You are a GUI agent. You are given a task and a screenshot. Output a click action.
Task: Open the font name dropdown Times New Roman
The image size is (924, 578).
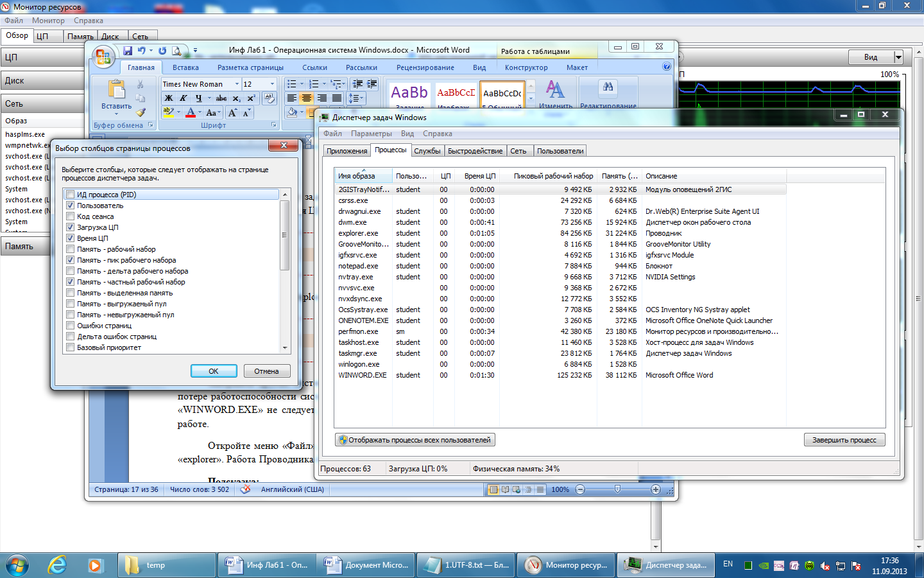click(x=237, y=84)
